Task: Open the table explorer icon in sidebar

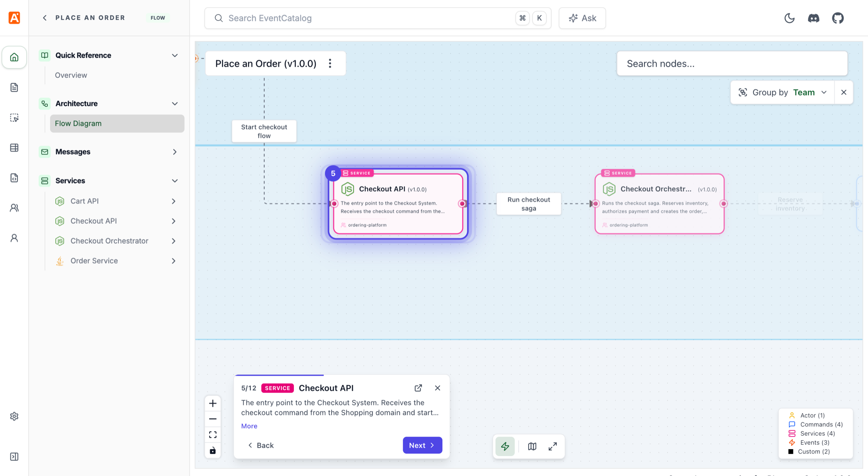Action: (x=14, y=148)
